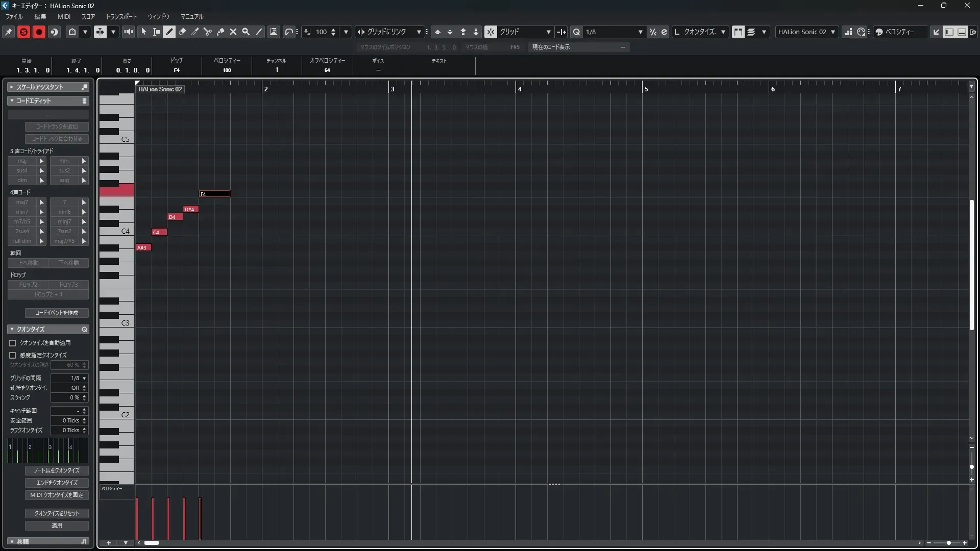The width and height of the screenshot is (980, 551).
Task: Select the Mute X tool
Action: click(233, 32)
